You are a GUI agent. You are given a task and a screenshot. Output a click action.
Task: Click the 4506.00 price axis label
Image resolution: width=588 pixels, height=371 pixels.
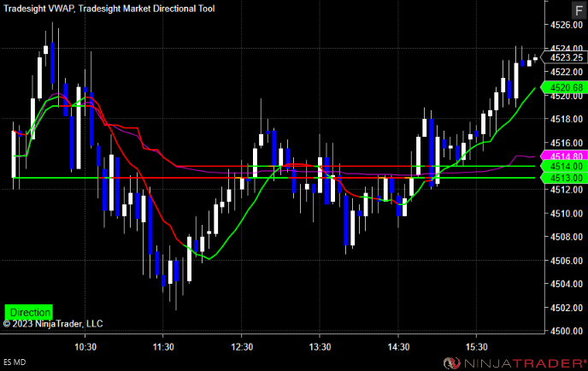click(x=567, y=261)
